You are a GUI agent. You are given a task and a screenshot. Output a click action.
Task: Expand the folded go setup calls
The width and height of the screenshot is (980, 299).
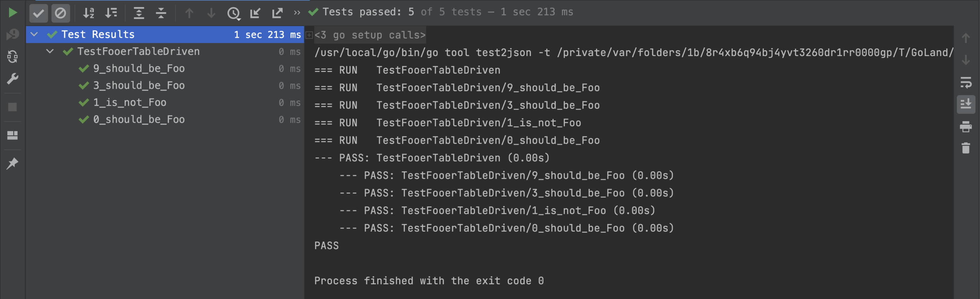(309, 35)
